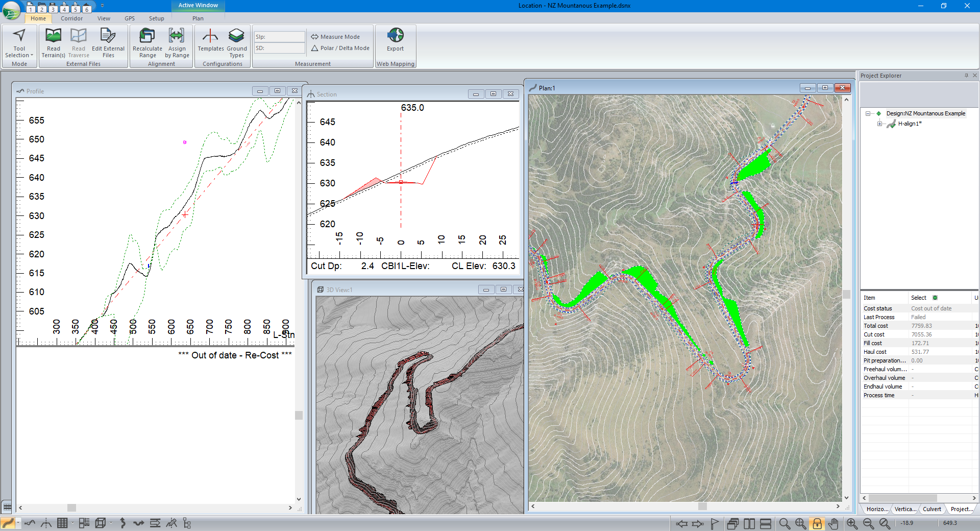Collapse the Design:NZ Mountanous Example node

coord(868,113)
